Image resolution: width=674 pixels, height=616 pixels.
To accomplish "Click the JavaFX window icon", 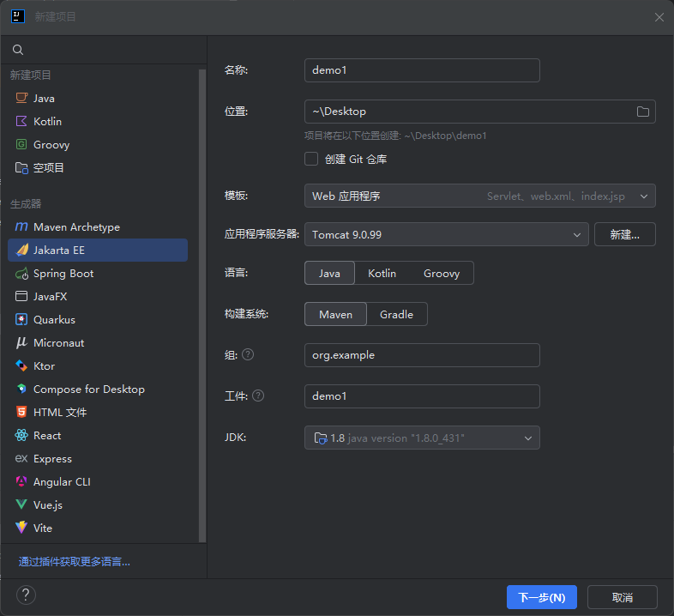I will 21,296.
